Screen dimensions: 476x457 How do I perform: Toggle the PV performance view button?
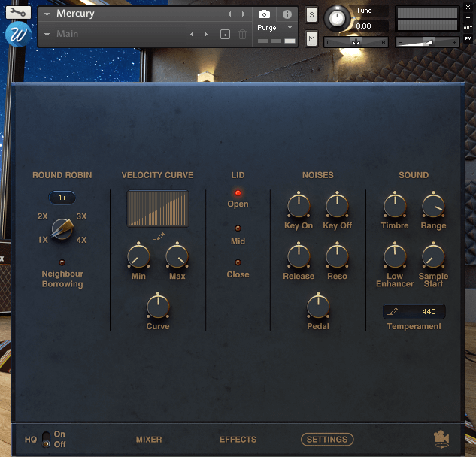[468, 38]
